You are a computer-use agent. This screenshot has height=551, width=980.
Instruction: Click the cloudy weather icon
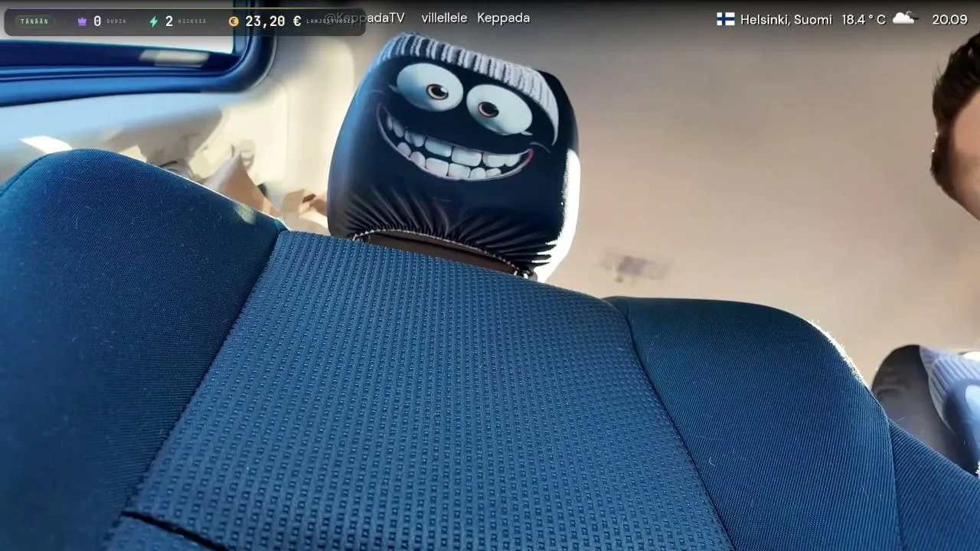[x=904, y=18]
